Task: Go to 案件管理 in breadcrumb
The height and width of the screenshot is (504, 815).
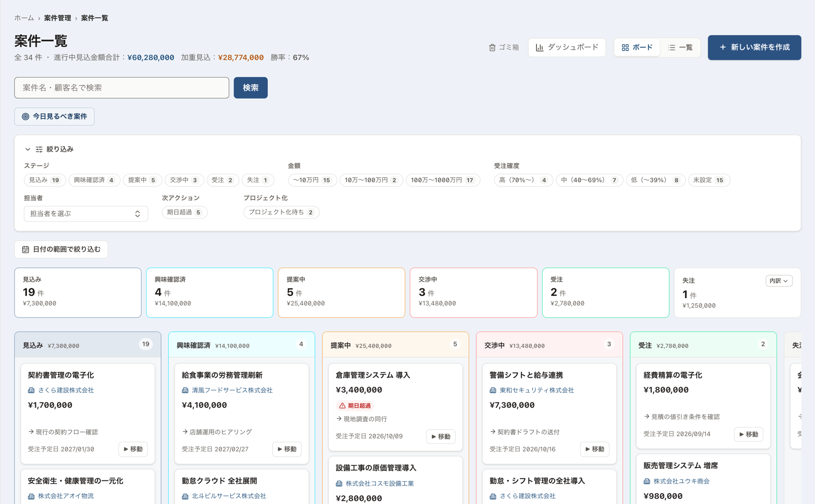Action: 58,18
